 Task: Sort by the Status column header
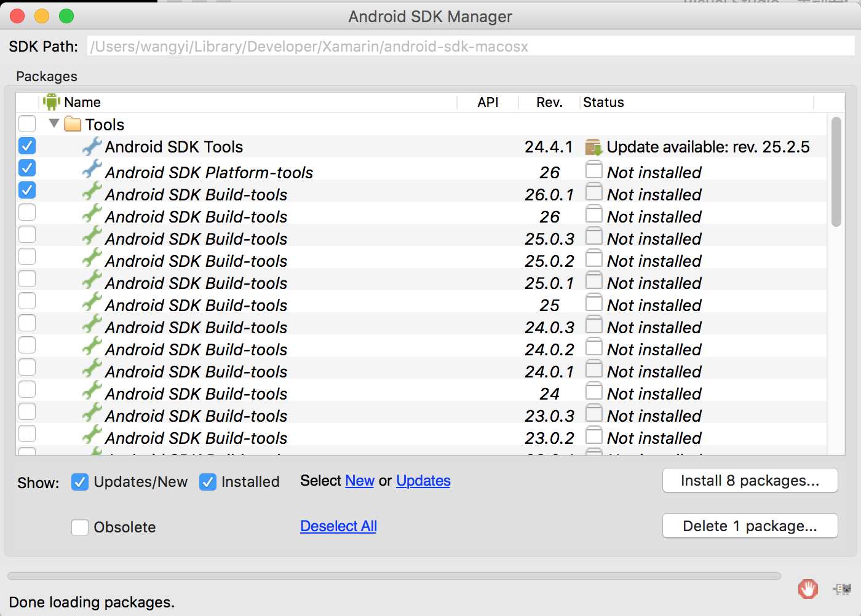pyautogui.click(x=697, y=102)
